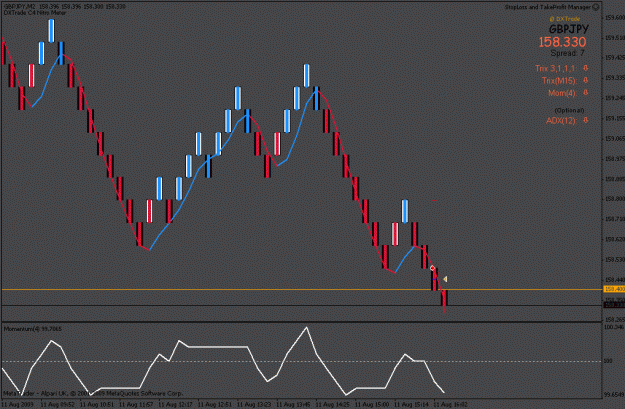
Task: Select the orange horizontal price line
Action: tap(301, 289)
